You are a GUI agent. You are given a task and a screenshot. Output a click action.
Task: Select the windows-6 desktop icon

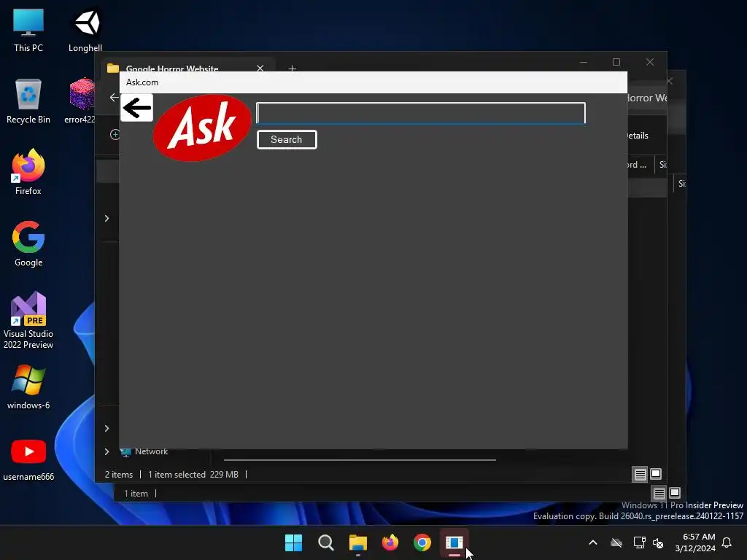tap(28, 387)
